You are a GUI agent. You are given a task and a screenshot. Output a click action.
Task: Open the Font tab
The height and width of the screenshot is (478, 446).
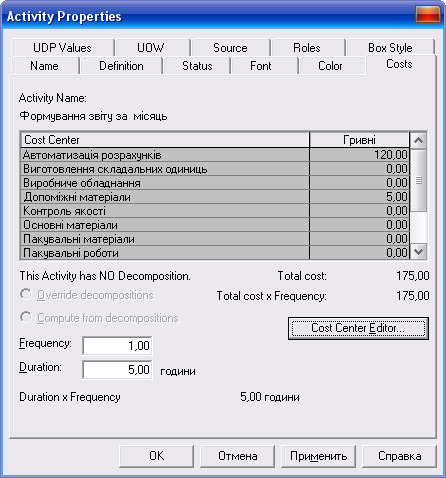(x=264, y=66)
